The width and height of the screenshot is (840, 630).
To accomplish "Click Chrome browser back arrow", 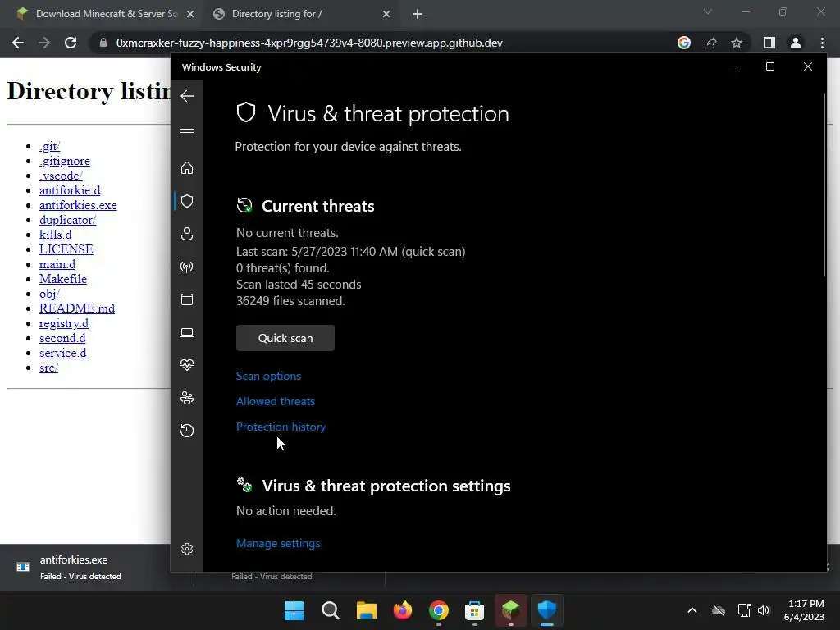I will pyautogui.click(x=18, y=43).
